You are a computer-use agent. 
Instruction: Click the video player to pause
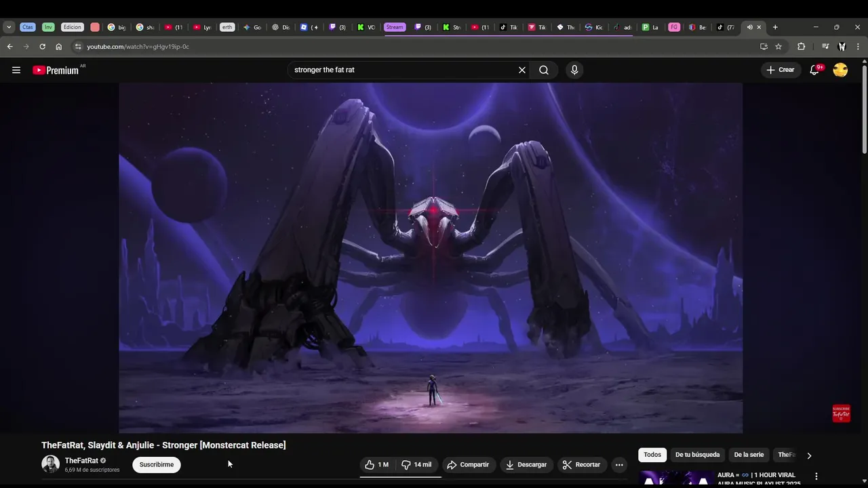click(x=431, y=258)
